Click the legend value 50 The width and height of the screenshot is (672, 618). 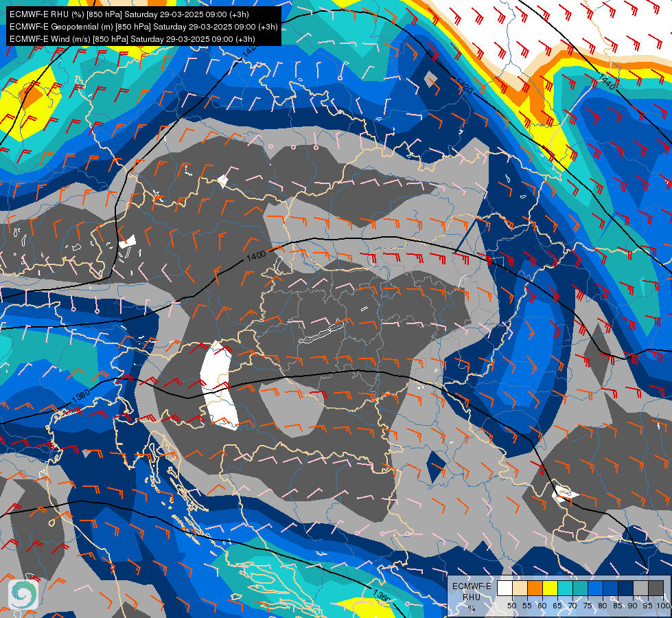[511, 606]
